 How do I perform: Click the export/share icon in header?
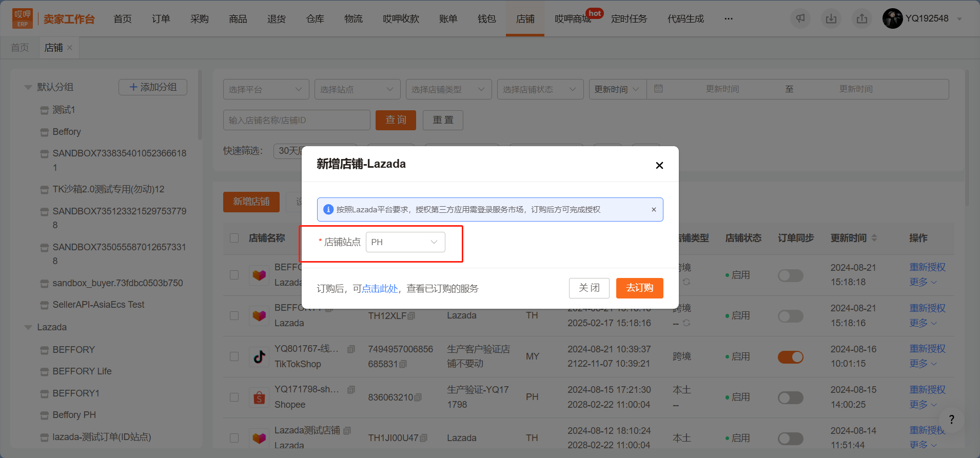(862, 18)
